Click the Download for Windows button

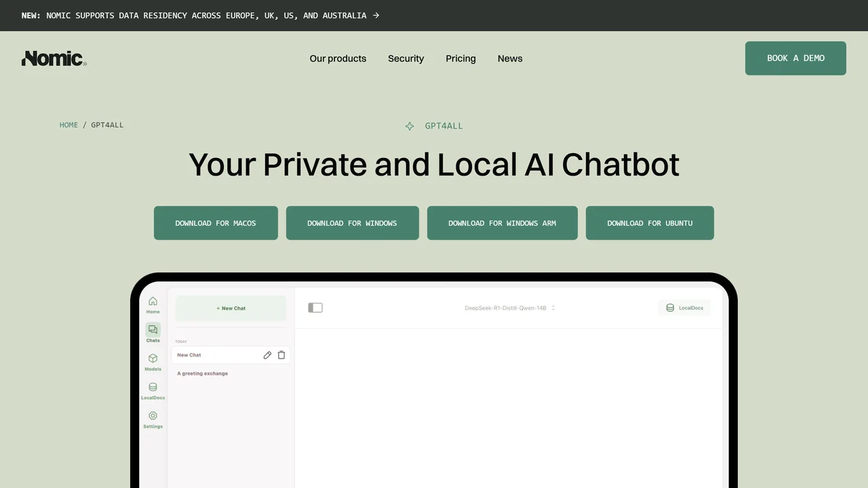353,223
